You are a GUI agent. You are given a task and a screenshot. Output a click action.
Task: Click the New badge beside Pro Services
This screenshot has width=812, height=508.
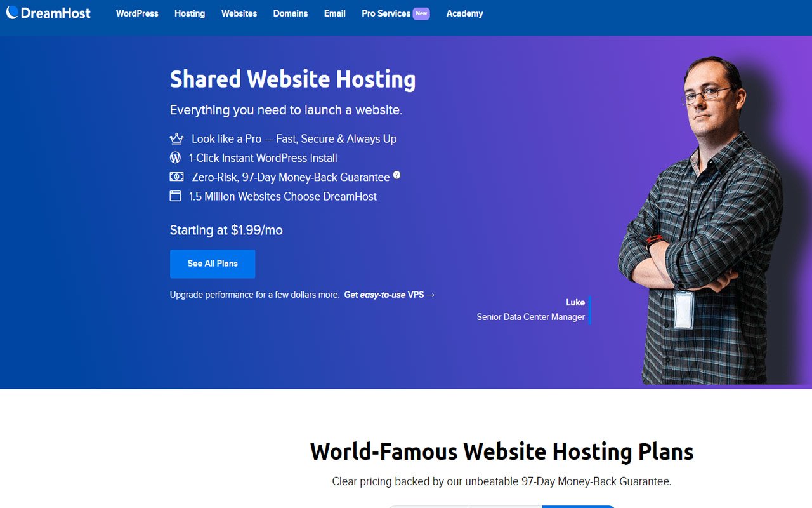click(421, 13)
